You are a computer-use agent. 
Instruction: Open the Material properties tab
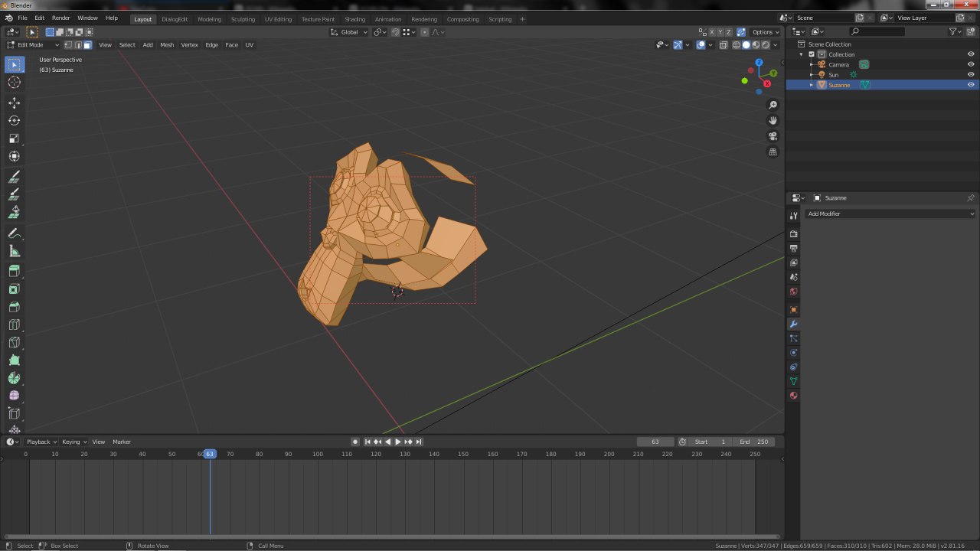click(793, 396)
